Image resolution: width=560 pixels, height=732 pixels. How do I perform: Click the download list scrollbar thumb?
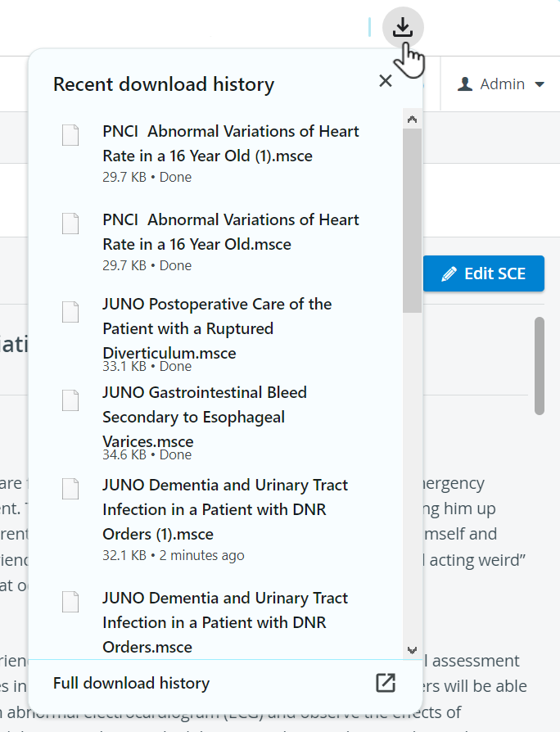point(412,220)
